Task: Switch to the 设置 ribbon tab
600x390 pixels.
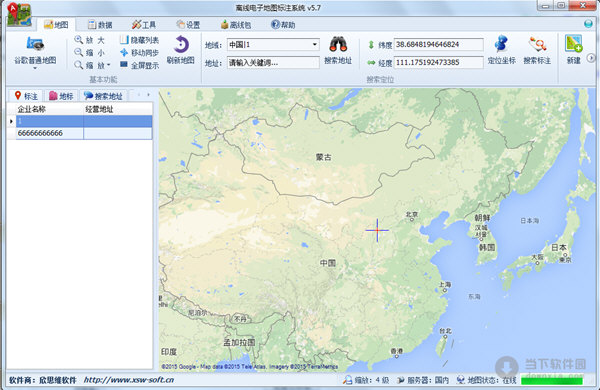Action: [188, 25]
